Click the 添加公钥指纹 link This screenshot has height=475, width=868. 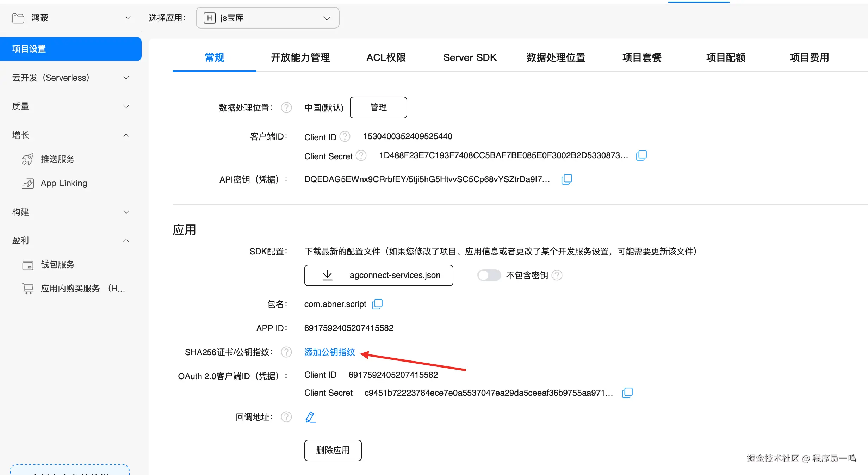pos(329,352)
